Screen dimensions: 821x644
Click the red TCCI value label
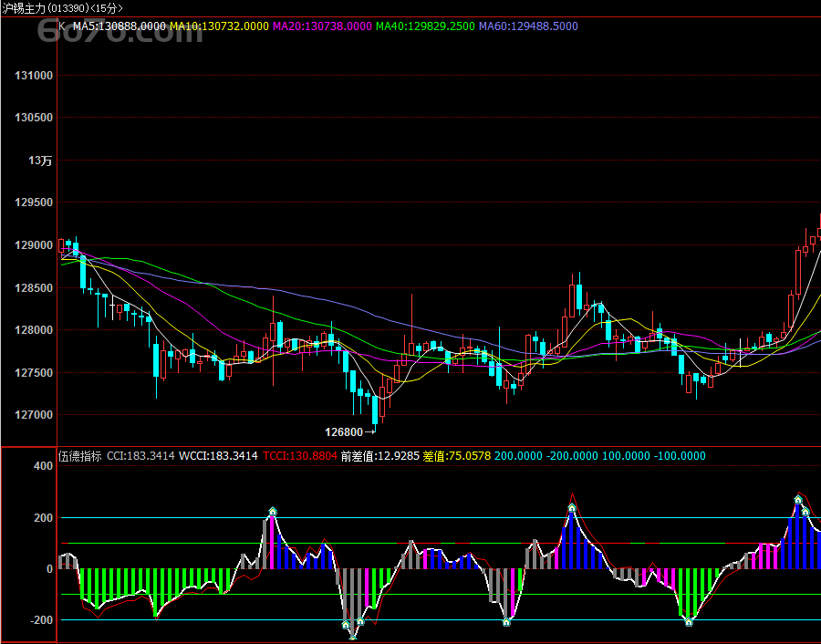coord(299,455)
